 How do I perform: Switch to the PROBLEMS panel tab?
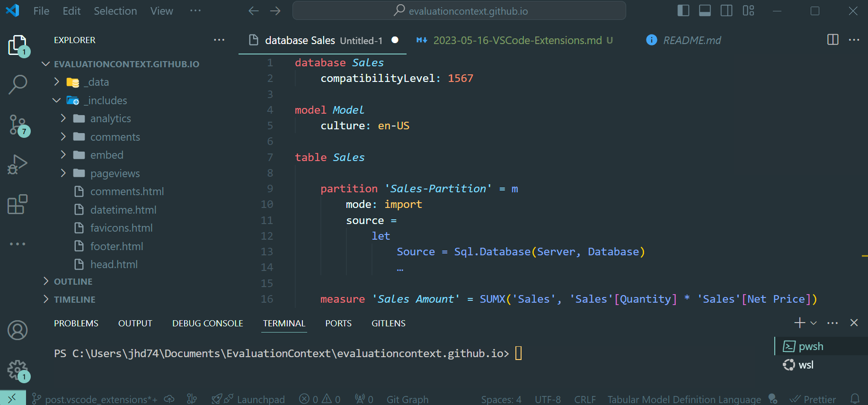pos(76,324)
